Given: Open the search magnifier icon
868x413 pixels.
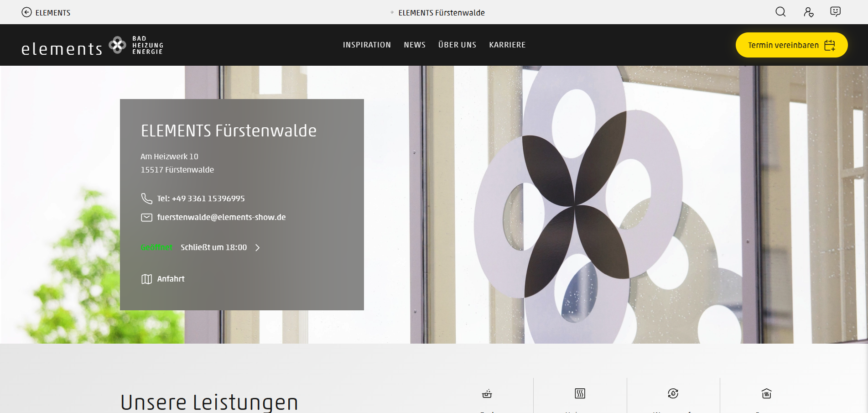Looking at the screenshot, I should pos(780,12).
